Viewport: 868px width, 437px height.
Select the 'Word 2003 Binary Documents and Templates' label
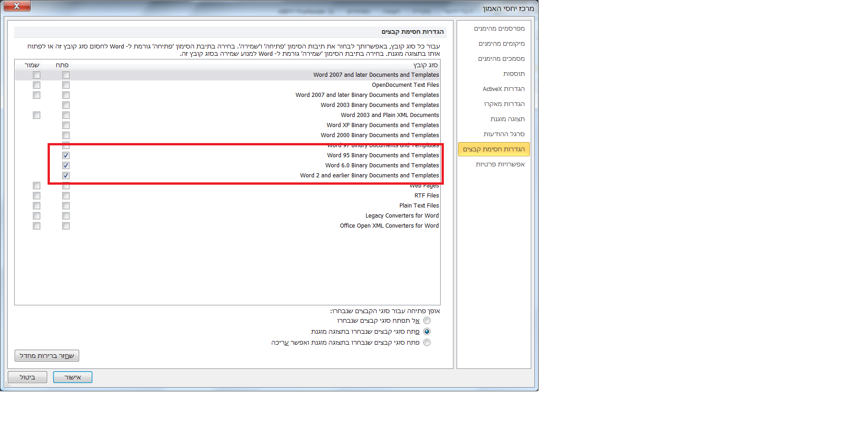[x=380, y=105]
